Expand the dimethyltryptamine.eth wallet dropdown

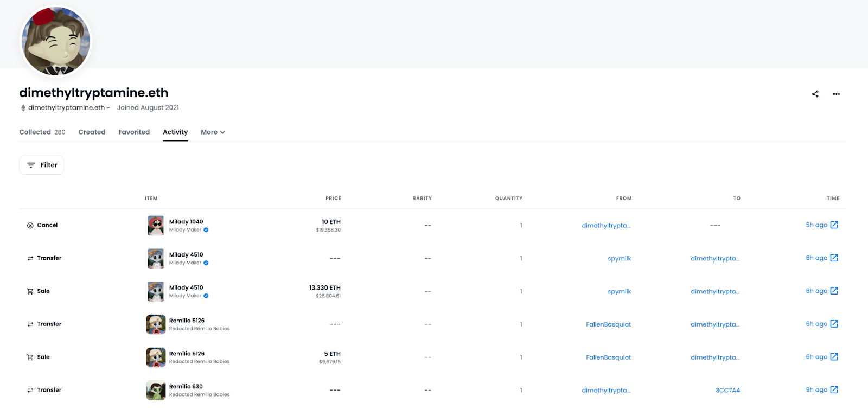click(x=69, y=108)
